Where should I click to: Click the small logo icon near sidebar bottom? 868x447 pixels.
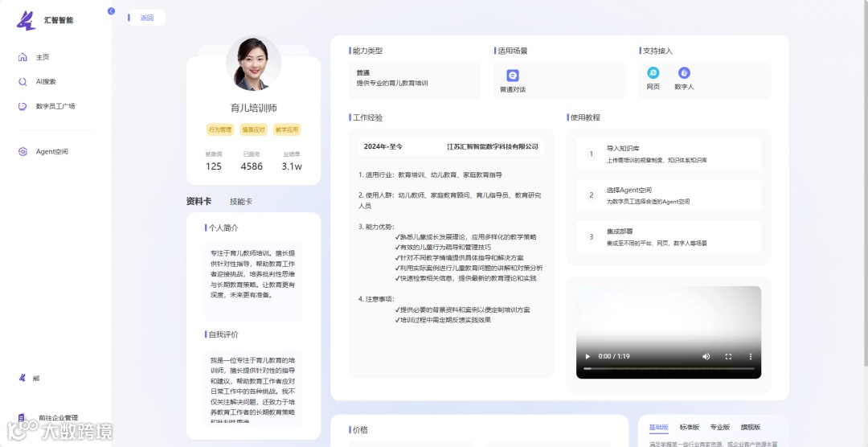pyautogui.click(x=23, y=378)
